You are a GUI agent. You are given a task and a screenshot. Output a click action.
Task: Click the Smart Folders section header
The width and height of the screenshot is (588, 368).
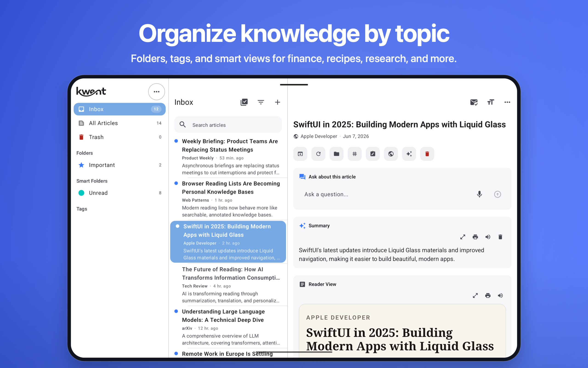click(x=92, y=181)
